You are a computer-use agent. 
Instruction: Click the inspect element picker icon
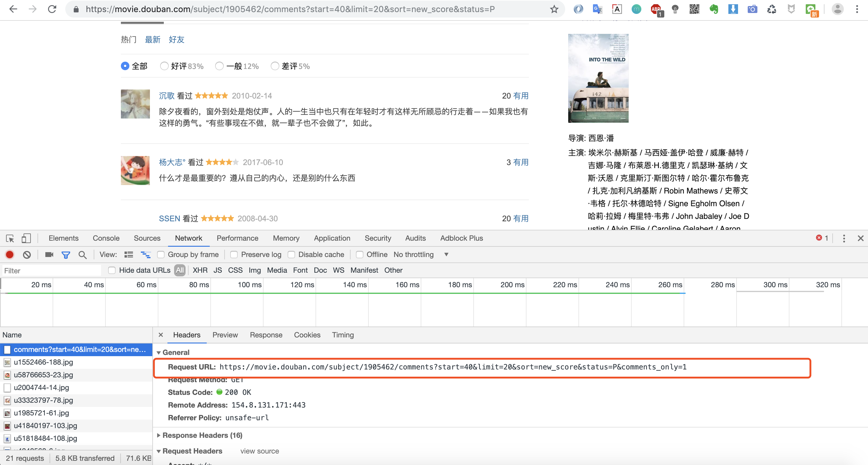pyautogui.click(x=10, y=238)
